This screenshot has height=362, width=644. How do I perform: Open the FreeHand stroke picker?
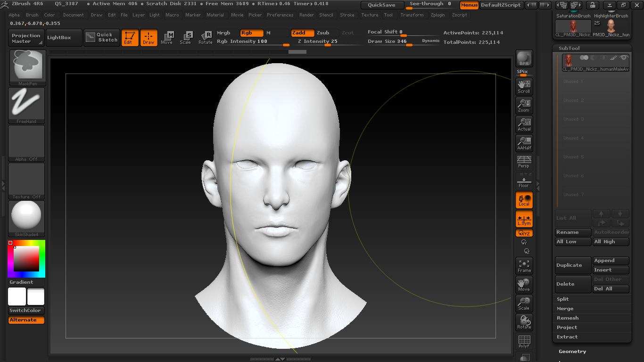pos(26,105)
